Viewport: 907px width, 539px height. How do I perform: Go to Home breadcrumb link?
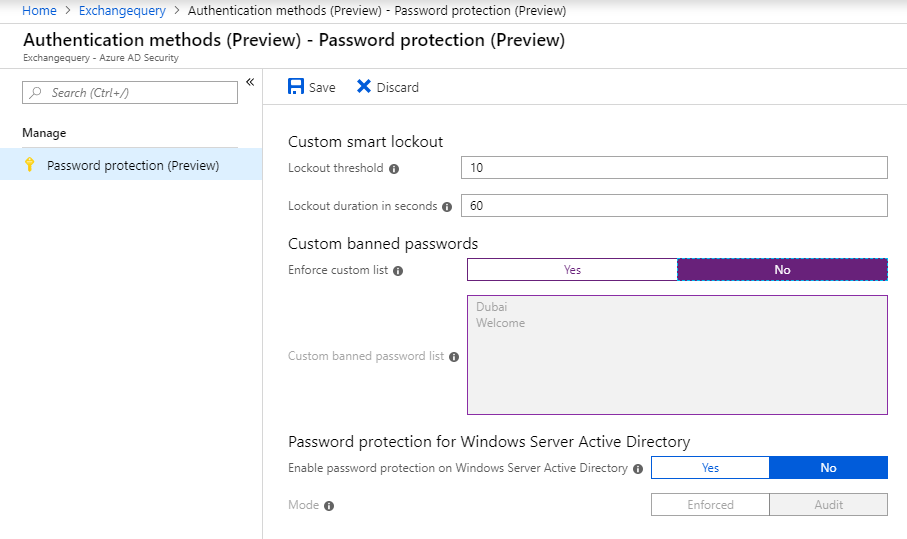[39, 11]
